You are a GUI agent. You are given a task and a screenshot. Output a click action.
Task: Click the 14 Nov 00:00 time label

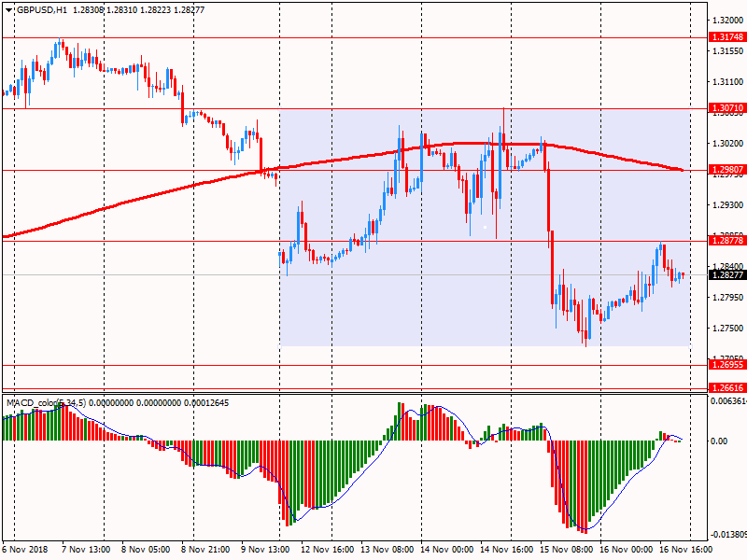447,549
